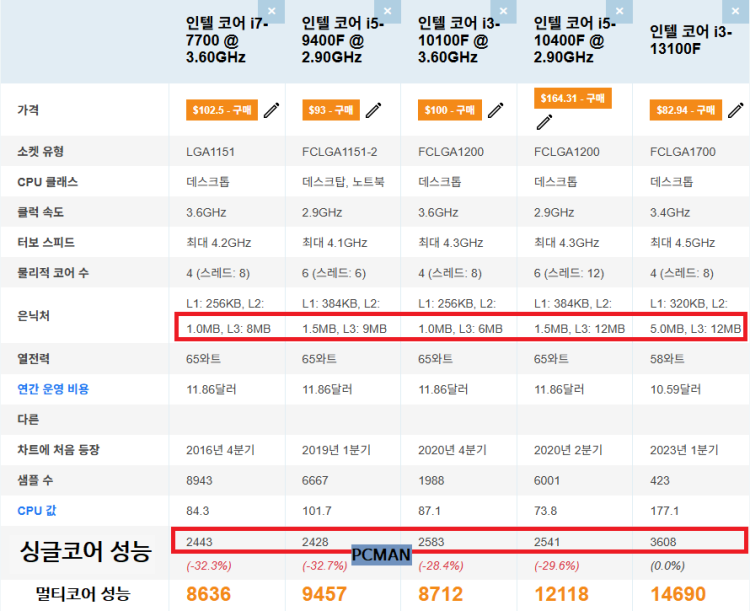Click the 1.5MB, L3: 9MB cache value

(x=344, y=329)
